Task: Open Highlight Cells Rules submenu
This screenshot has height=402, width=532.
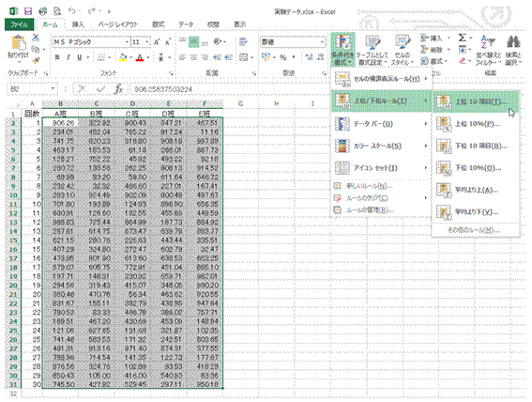Action: (381, 79)
